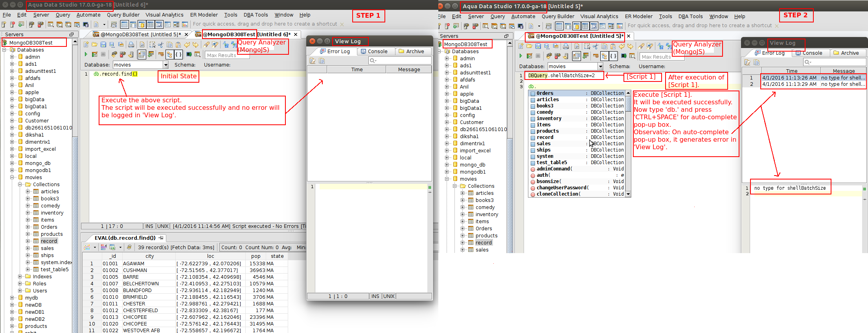
Task: Click the restore icon on Untitled 6 Servers panel
Action: (71, 35)
